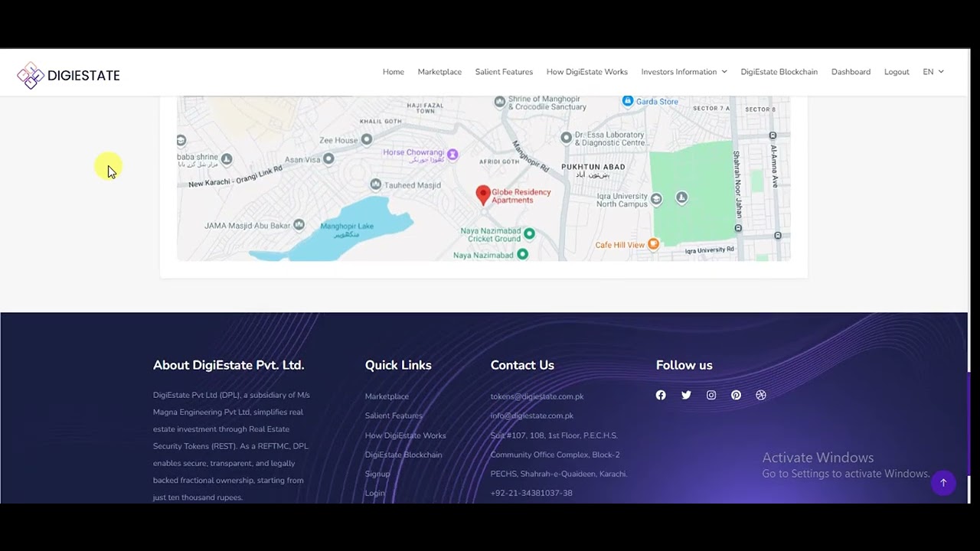Open Dribbble profile in Follow us
The image size is (980, 551).
(x=761, y=395)
